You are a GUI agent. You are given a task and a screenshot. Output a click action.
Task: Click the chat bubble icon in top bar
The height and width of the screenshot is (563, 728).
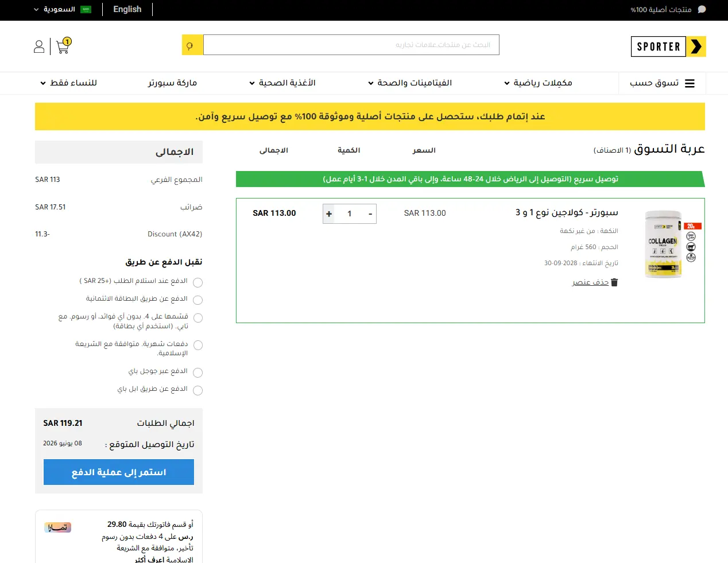702,10
